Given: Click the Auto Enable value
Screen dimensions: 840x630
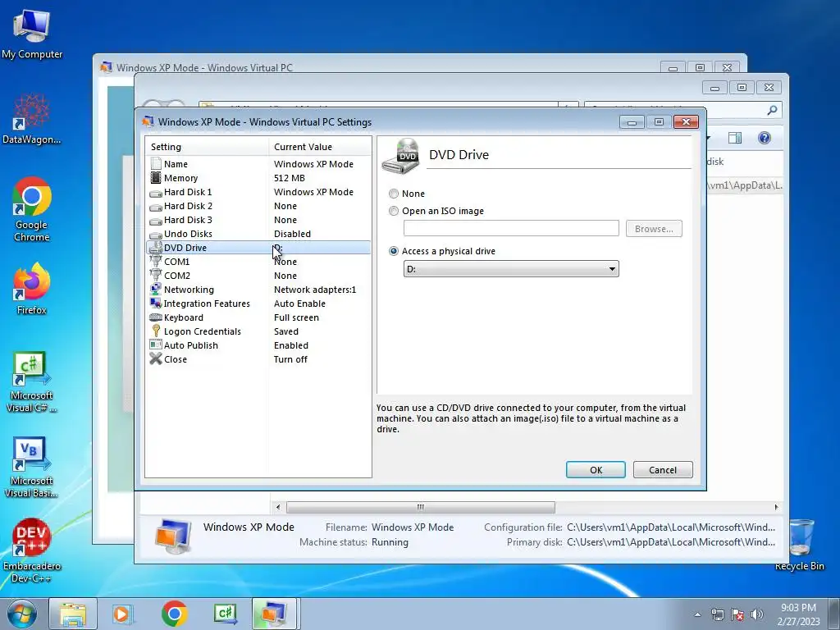Looking at the screenshot, I should [x=299, y=304].
